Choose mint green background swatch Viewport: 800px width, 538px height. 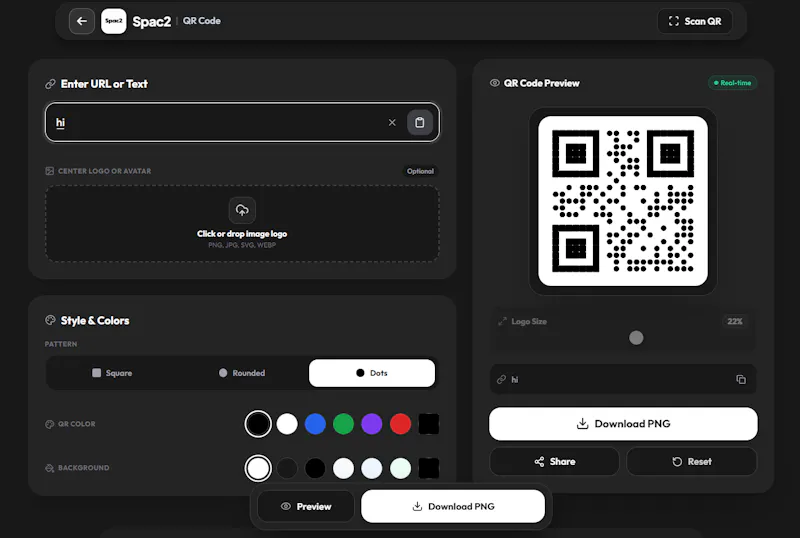401,468
